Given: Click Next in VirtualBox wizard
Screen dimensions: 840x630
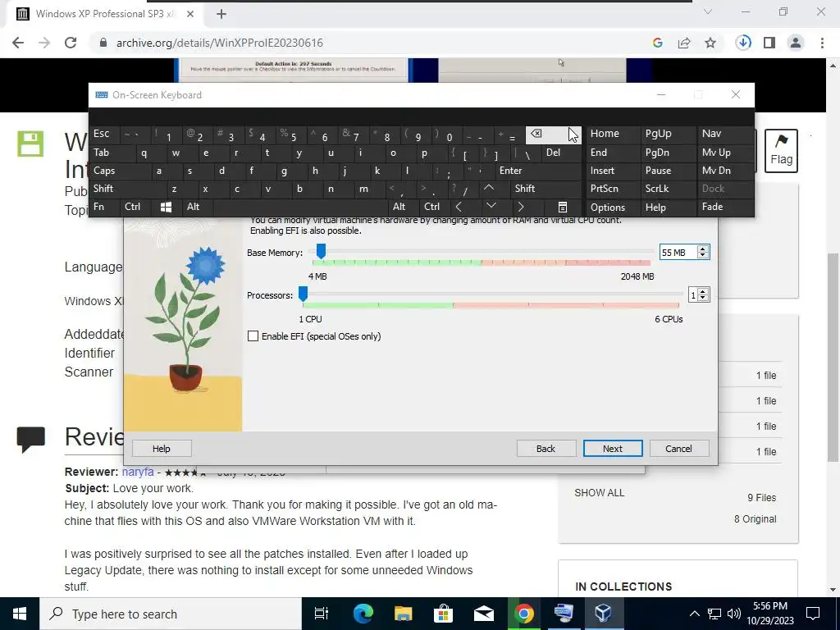Looking at the screenshot, I should 613,449.
